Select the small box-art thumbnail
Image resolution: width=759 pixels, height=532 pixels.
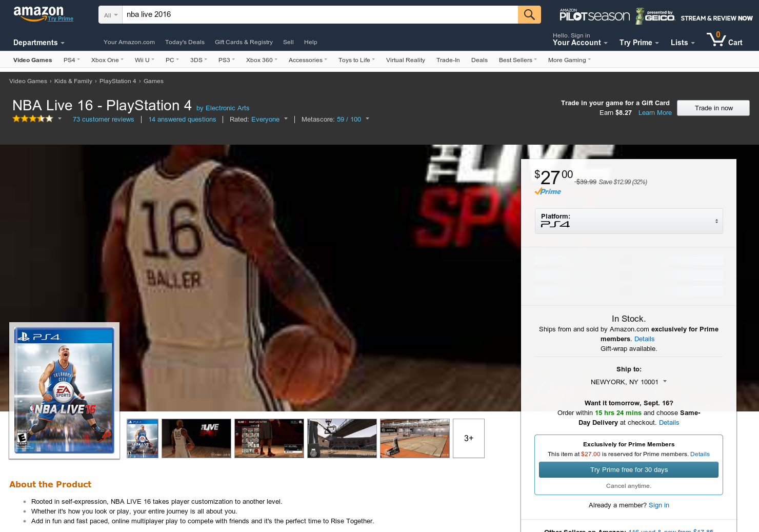pos(143,438)
